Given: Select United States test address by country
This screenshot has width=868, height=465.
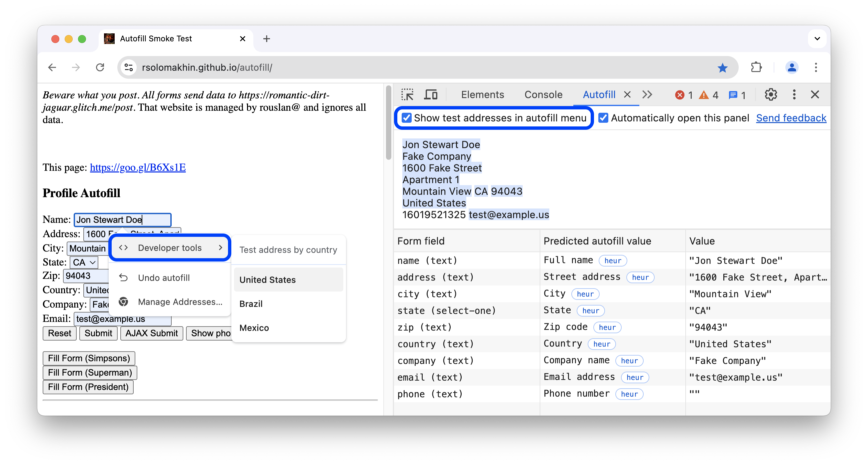Looking at the screenshot, I should tap(268, 280).
